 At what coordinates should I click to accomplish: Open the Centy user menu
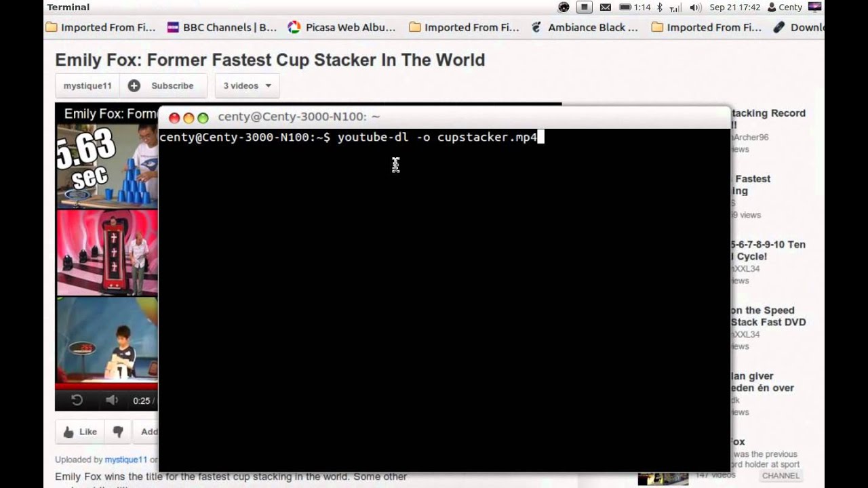pyautogui.click(x=785, y=7)
